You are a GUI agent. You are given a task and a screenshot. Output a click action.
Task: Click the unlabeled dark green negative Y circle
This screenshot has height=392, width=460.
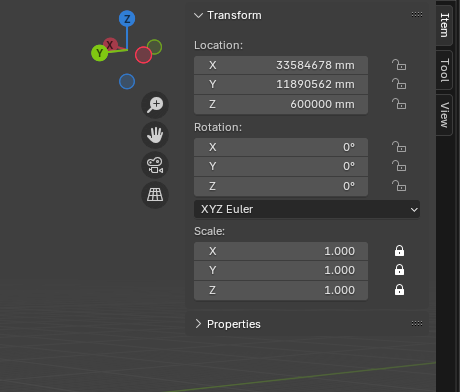pos(154,47)
